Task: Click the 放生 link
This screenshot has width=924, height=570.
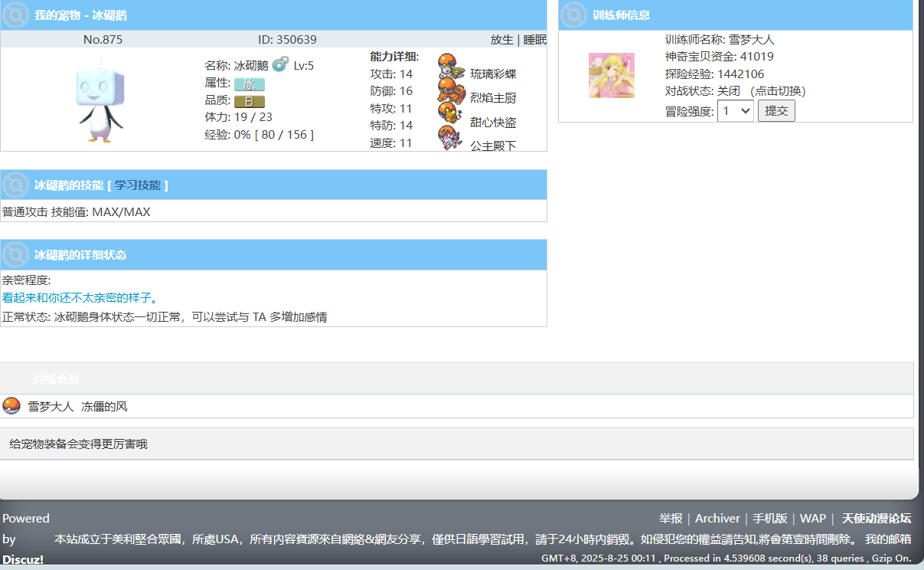Action: (502, 40)
